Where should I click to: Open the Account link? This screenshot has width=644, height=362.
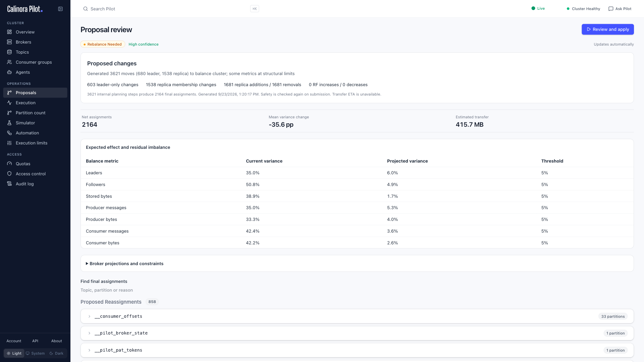(14, 341)
